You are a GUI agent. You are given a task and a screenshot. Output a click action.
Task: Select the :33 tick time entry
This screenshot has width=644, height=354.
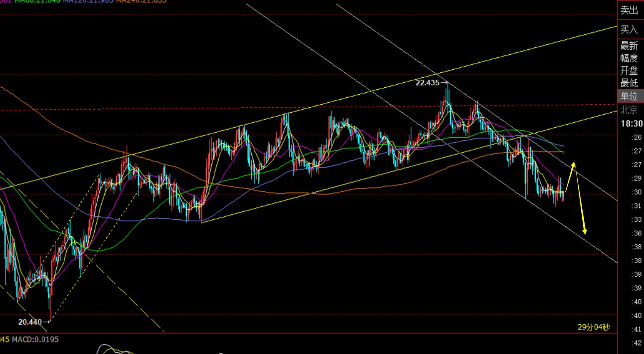(x=636, y=219)
